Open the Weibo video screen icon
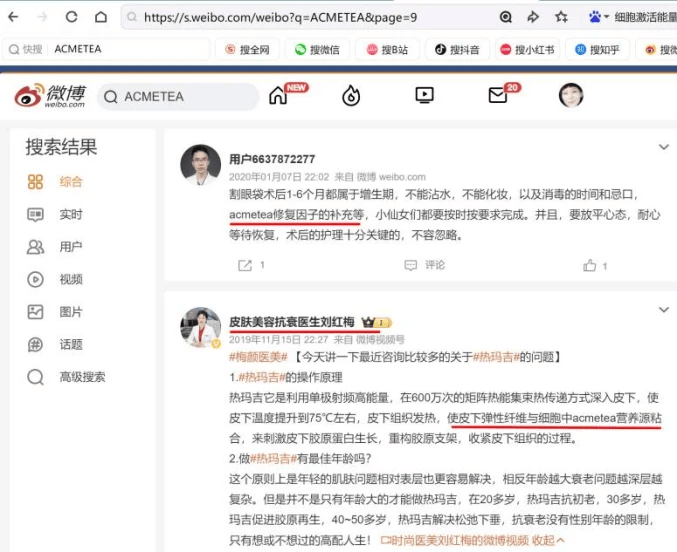Image resolution: width=677 pixels, height=552 pixels. pyautogui.click(x=424, y=95)
